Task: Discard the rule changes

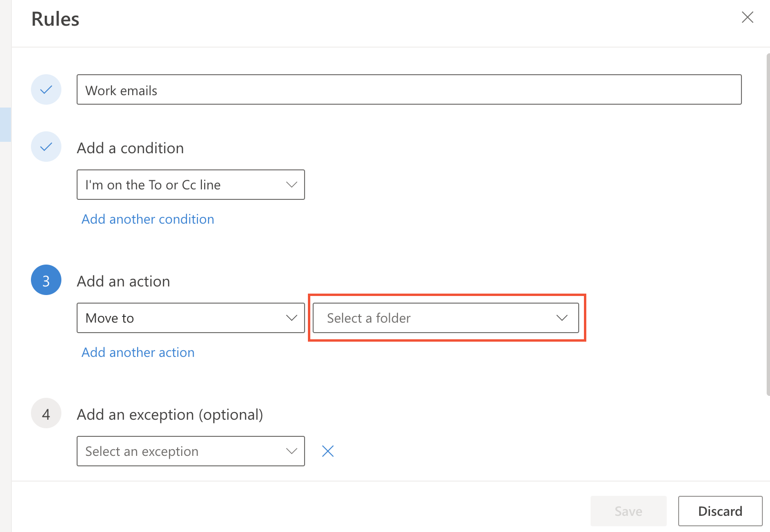Action: point(720,511)
